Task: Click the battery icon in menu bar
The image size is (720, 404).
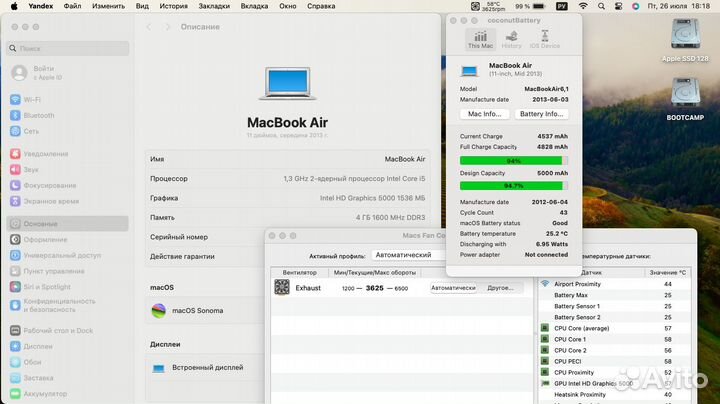Action: point(539,6)
